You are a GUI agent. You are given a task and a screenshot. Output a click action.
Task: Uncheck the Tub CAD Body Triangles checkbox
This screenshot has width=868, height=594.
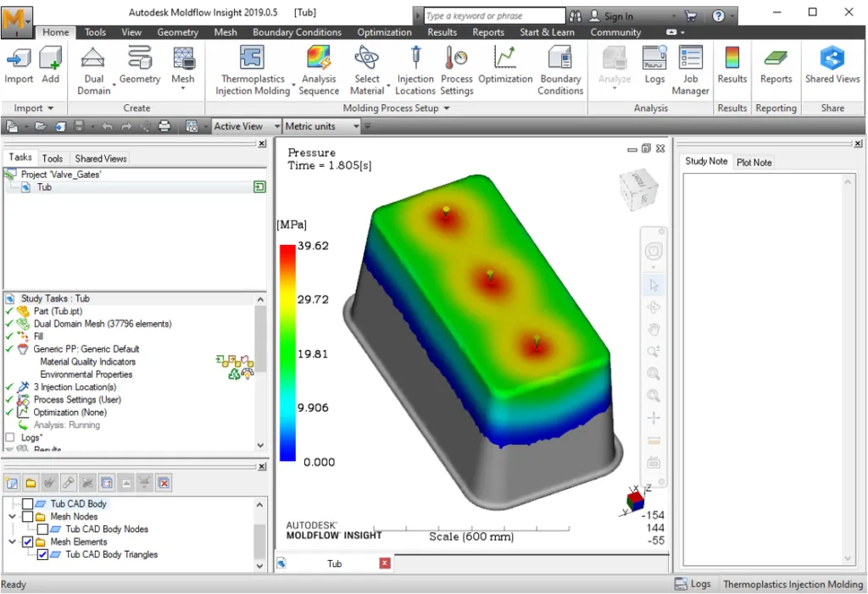coord(42,555)
